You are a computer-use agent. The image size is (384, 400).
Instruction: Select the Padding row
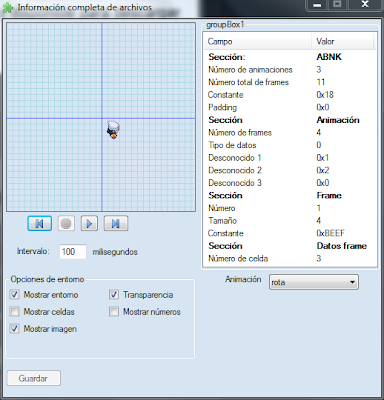(x=290, y=107)
